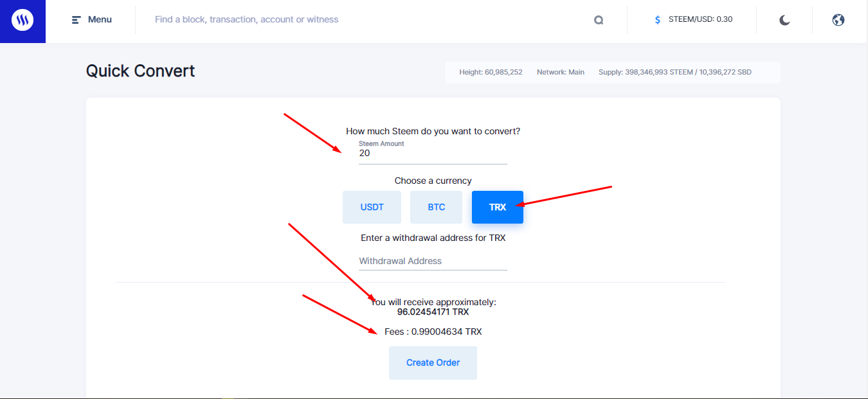Click the "Choose a currency" label
Viewport: 868px width, 399px height.
(433, 181)
